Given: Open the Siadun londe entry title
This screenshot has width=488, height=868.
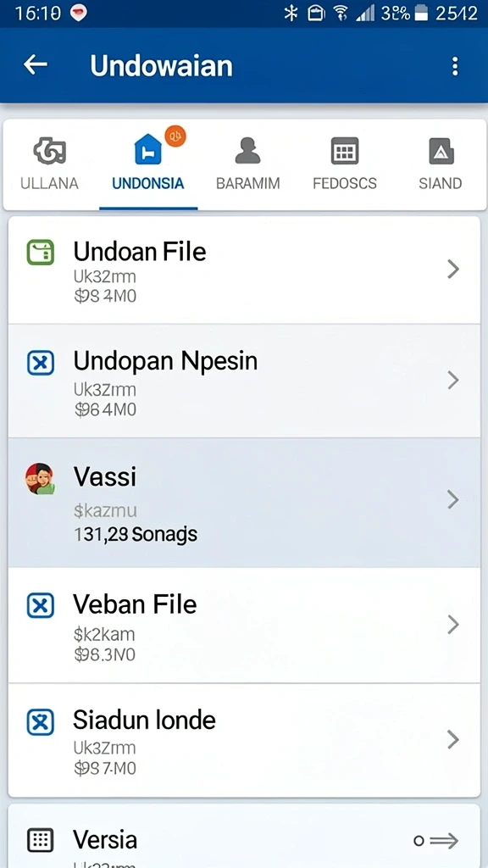Looking at the screenshot, I should (144, 721).
